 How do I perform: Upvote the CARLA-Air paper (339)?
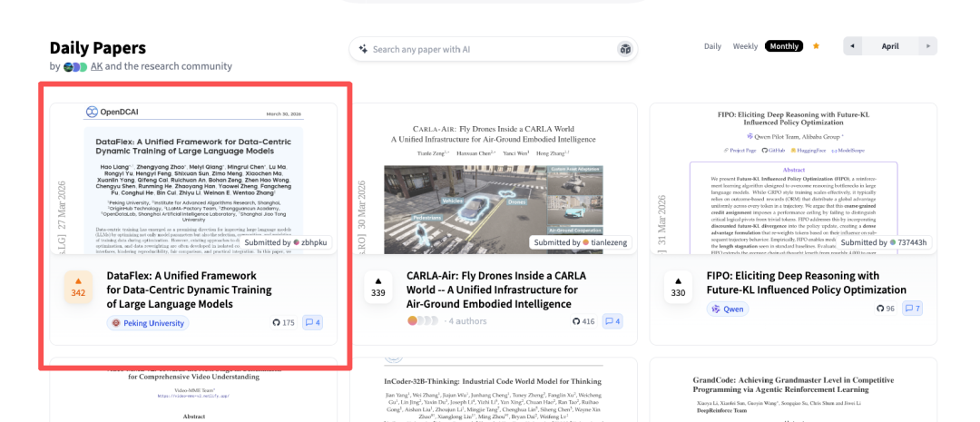coord(378,287)
